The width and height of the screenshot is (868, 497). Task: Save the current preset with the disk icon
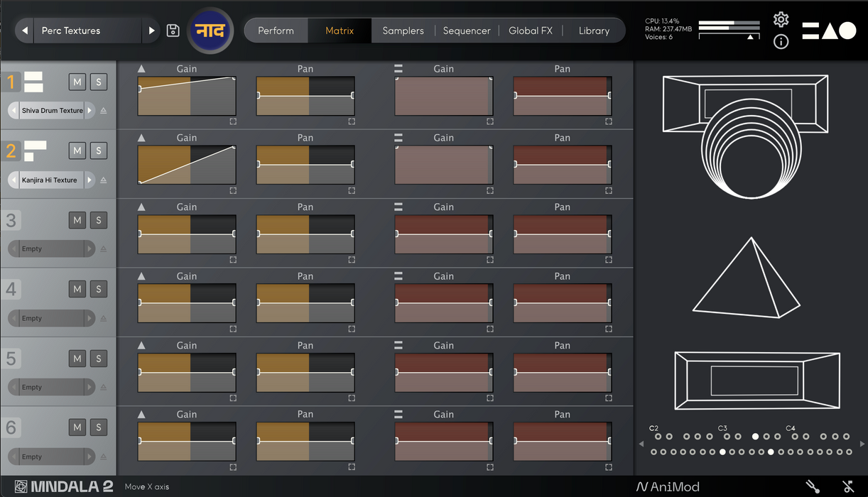173,31
